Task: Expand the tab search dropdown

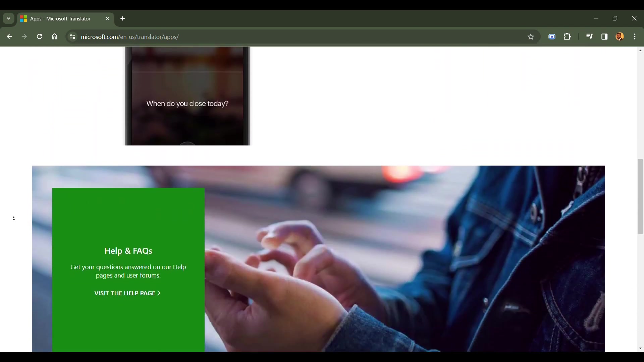Action: 8,18
